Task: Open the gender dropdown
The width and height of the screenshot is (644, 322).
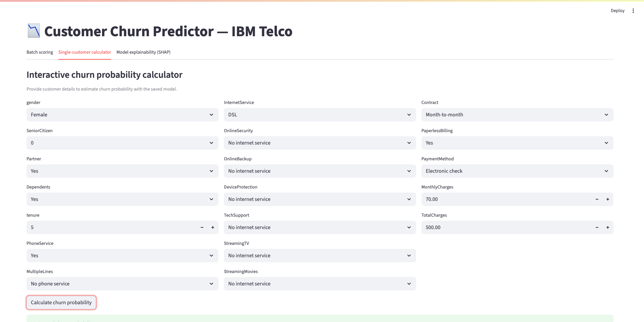Action: [x=122, y=115]
